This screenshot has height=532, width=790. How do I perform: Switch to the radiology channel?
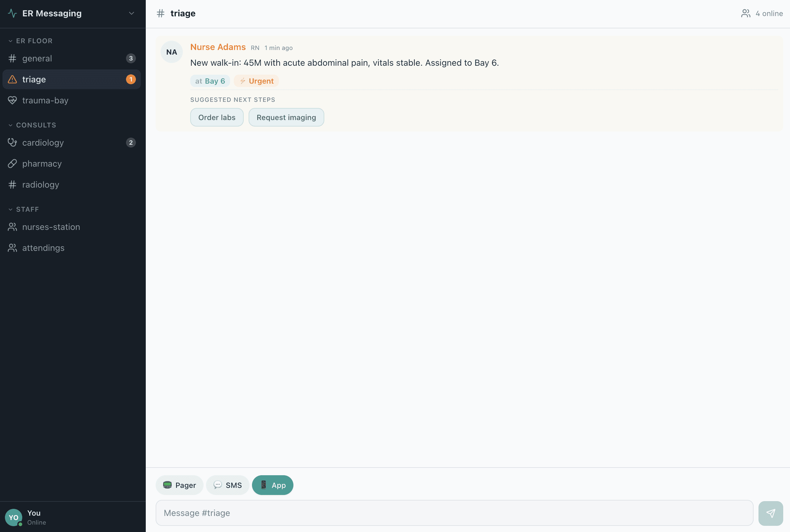pos(41,185)
